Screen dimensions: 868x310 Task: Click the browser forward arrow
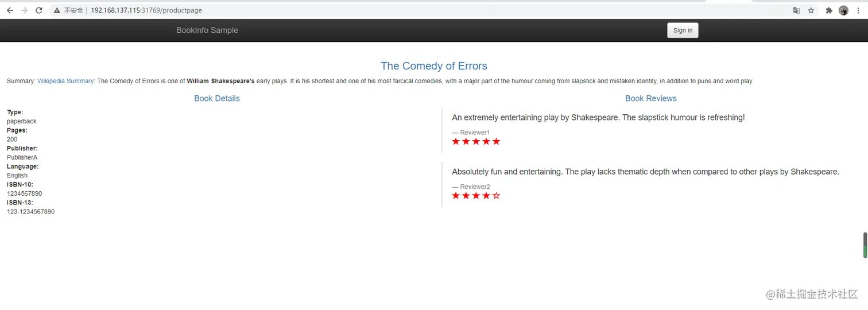coord(24,10)
